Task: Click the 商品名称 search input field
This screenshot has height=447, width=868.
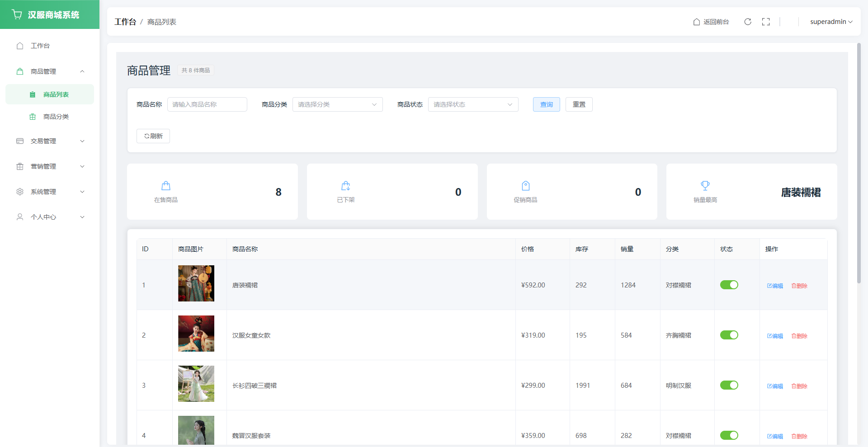Action: [207, 104]
